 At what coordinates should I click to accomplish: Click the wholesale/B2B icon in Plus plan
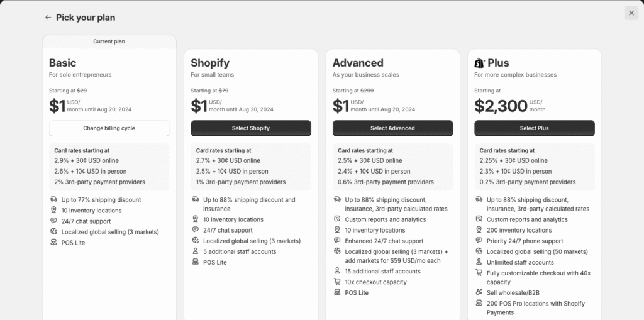point(479,293)
